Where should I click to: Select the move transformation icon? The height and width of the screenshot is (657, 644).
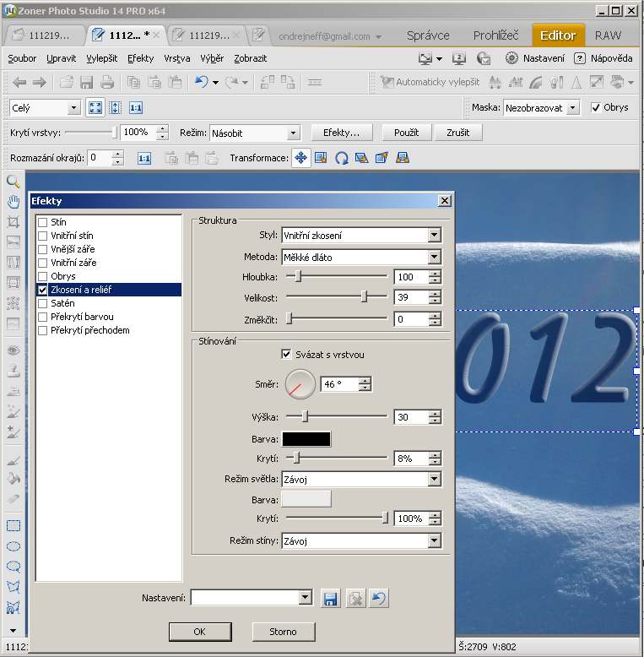(301, 158)
